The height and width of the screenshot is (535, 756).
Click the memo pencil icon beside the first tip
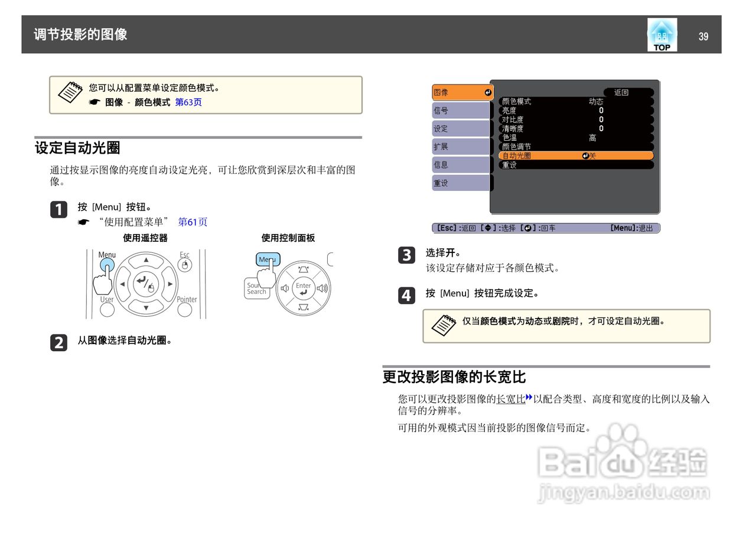point(69,92)
